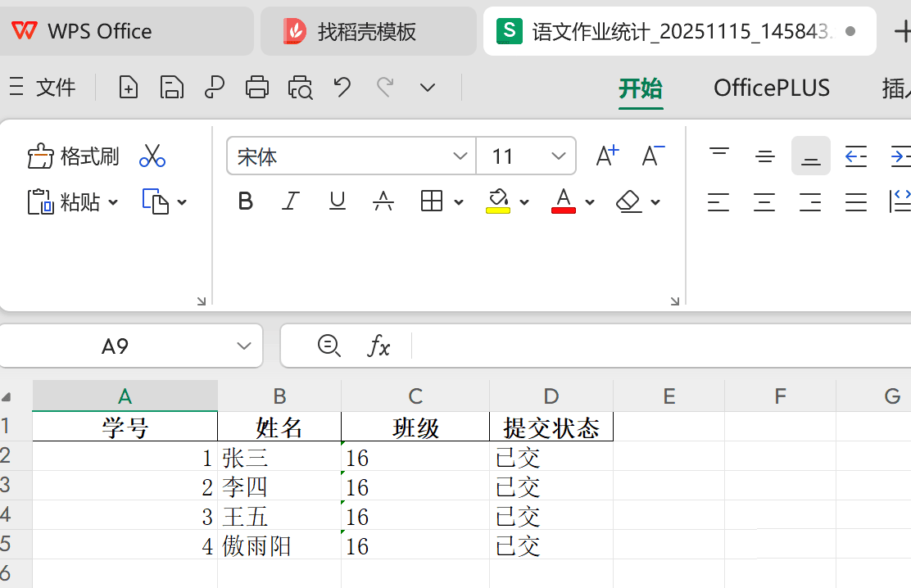Click the Cut scissors icon
This screenshot has height=588, width=911.
[x=152, y=156]
